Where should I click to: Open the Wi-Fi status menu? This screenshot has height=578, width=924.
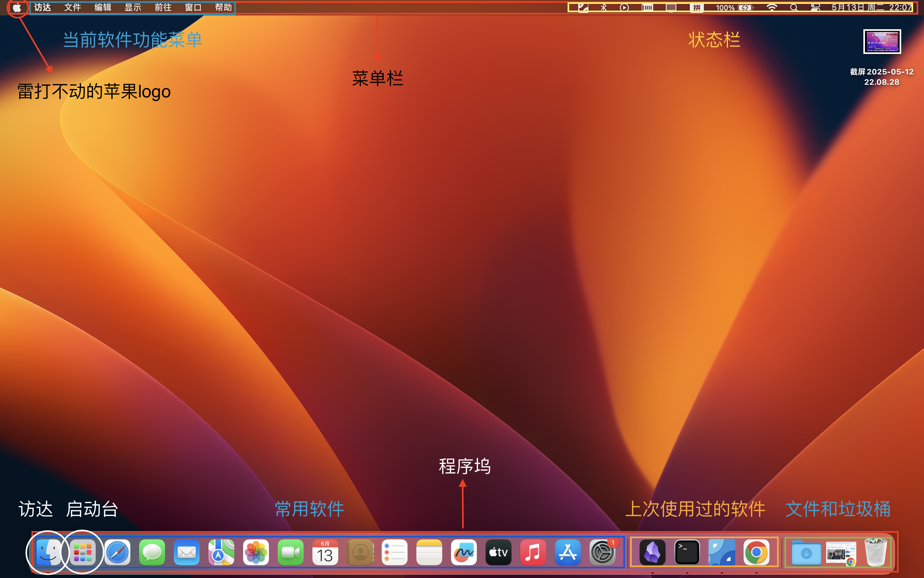(772, 8)
